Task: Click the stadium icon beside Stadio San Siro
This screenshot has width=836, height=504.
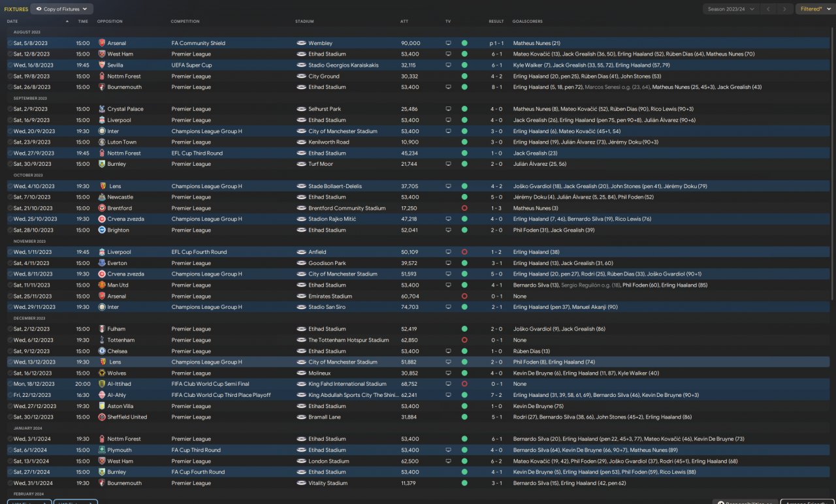Action: point(301,307)
